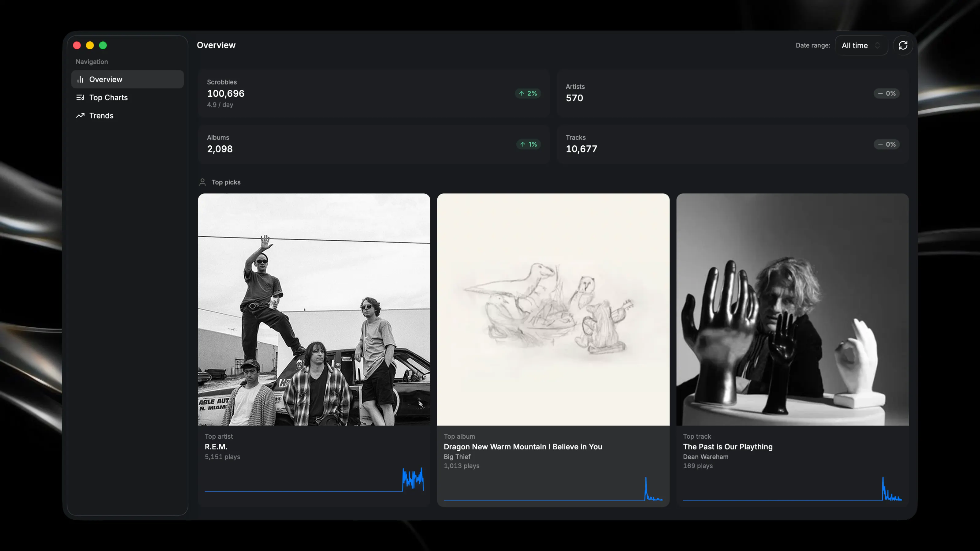Image resolution: width=980 pixels, height=551 pixels.
Task: Click the Scrobbles 2% increase badge
Action: pos(528,93)
